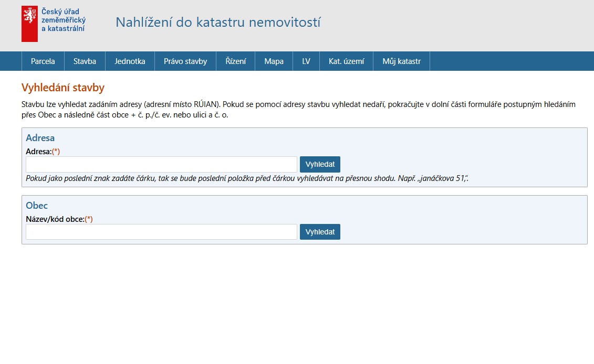
Task: Click the Vyhledání stavby page heading
Action: [62, 88]
